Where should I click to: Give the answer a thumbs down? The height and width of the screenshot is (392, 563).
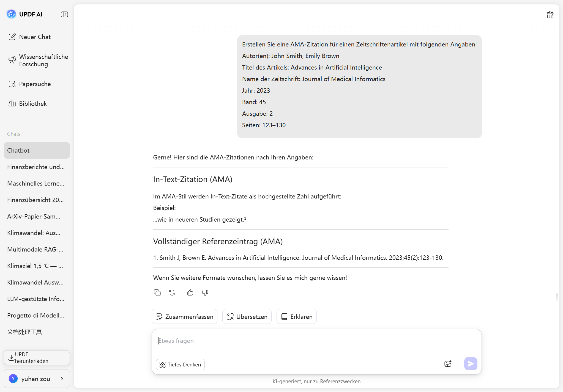pos(205,292)
